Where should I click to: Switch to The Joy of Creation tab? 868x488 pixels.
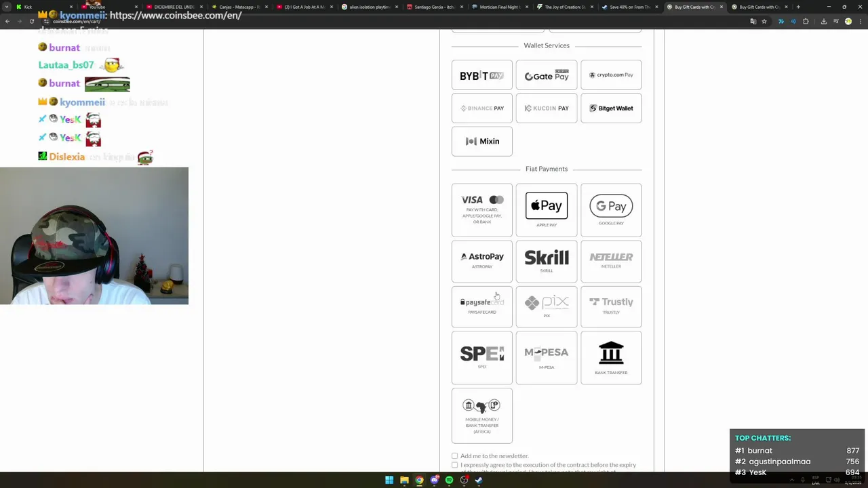(x=564, y=7)
